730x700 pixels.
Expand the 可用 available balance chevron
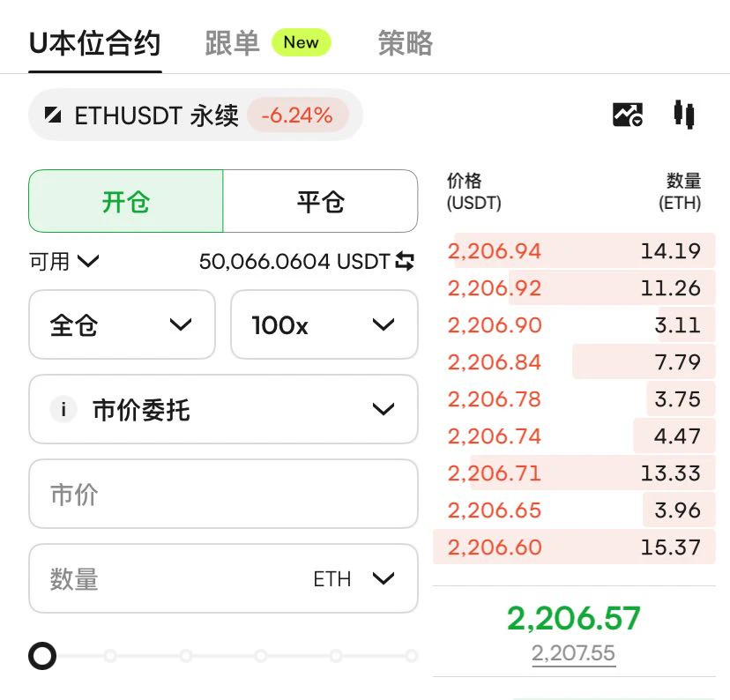(88, 261)
